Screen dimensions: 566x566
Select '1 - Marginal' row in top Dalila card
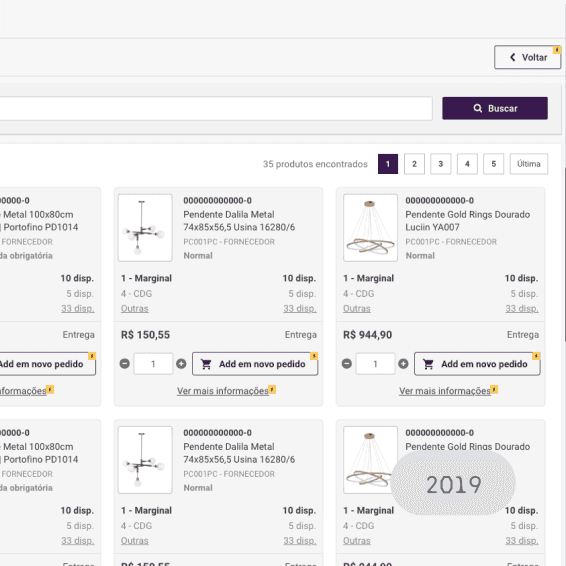218,278
